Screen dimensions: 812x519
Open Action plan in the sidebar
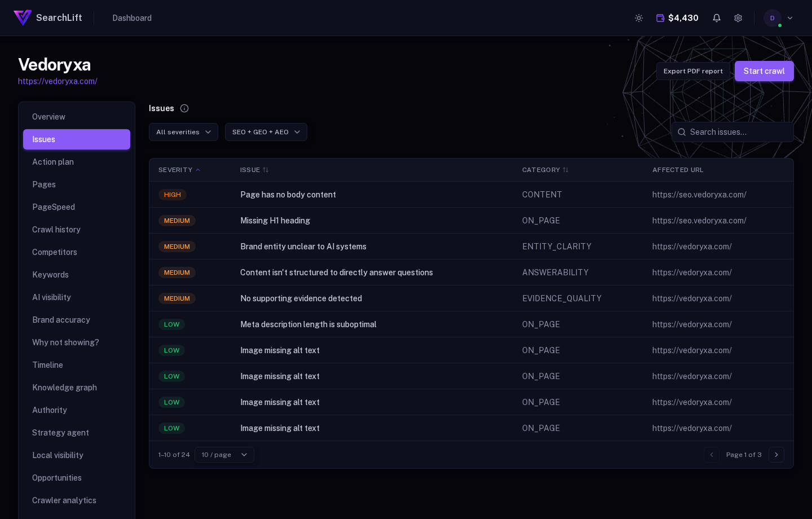tap(77, 162)
